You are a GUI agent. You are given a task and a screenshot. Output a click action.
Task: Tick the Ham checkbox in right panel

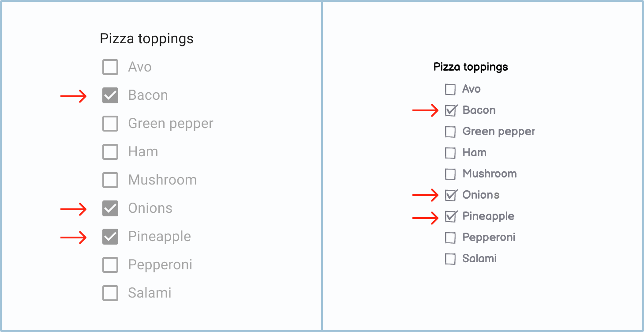[x=450, y=153]
